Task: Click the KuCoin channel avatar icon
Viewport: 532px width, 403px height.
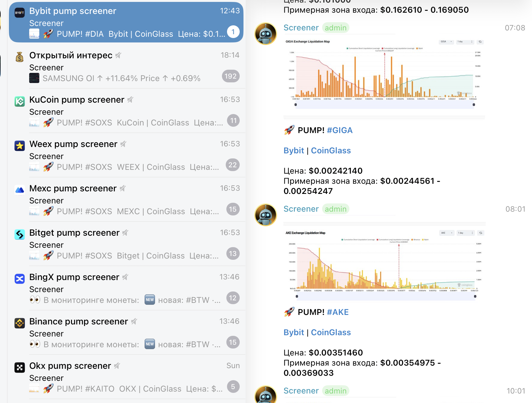Action: [x=20, y=101]
